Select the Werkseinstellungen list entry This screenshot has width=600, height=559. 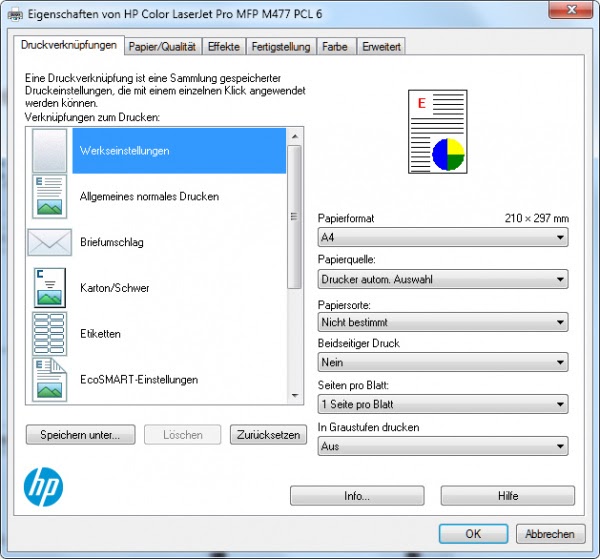coord(179,151)
